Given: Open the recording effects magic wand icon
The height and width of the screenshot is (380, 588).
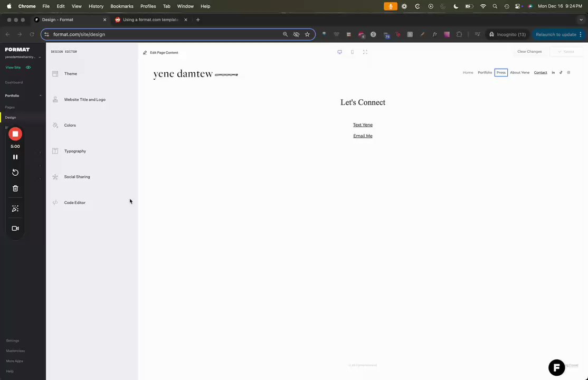Looking at the screenshot, I should pyautogui.click(x=15, y=208).
